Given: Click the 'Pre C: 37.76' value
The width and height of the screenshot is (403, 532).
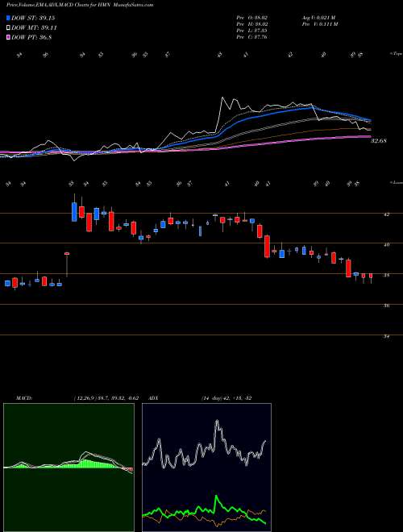Looking at the screenshot, I should [252, 37].
